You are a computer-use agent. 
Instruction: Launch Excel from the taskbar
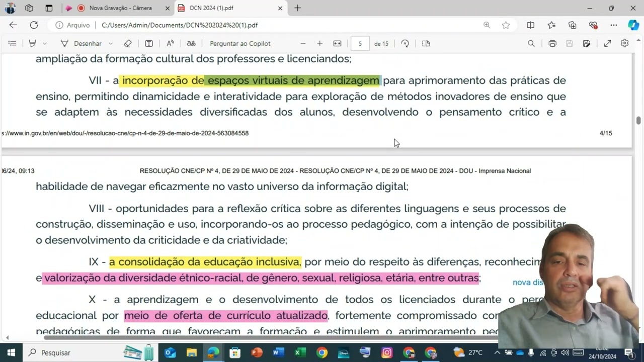[300, 352]
